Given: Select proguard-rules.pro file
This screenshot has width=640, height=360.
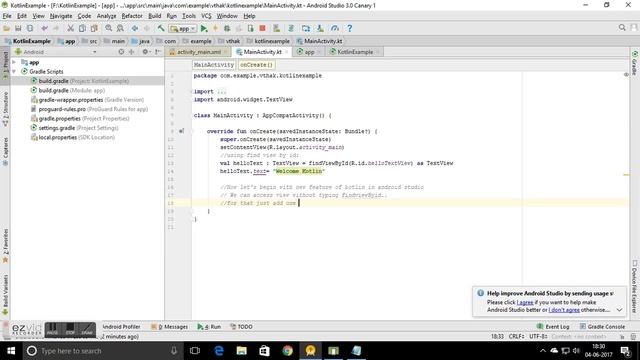Looking at the screenshot, I should (89, 109).
